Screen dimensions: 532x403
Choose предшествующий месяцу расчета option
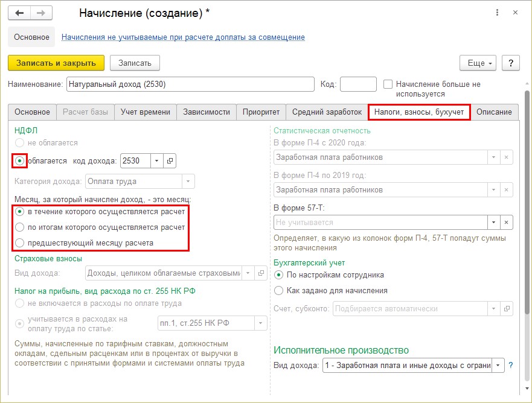pos(20,243)
